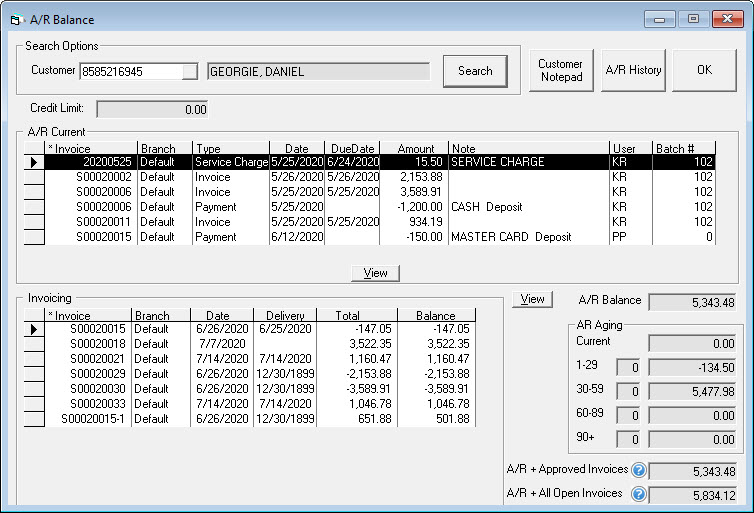This screenshot has height=513, width=754.
Task: Select the S00020011 invoice row
Action: (370, 222)
